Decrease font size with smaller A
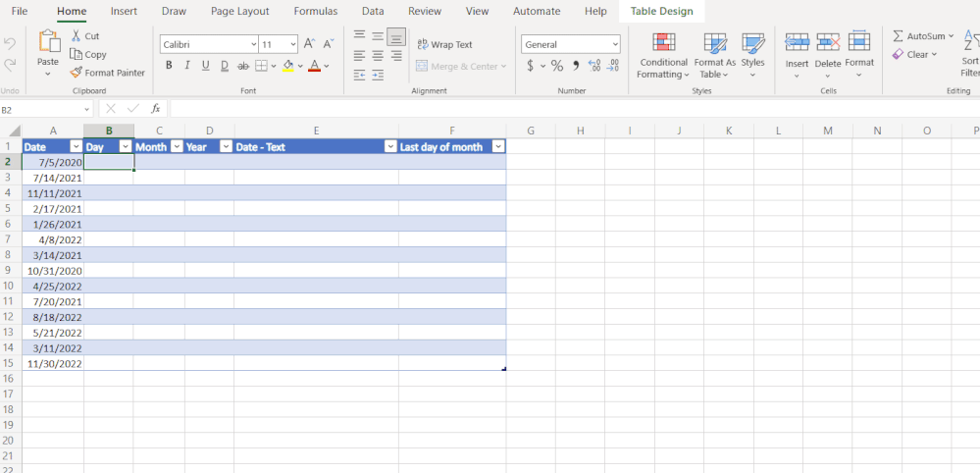The height and width of the screenshot is (473, 980). click(329, 44)
